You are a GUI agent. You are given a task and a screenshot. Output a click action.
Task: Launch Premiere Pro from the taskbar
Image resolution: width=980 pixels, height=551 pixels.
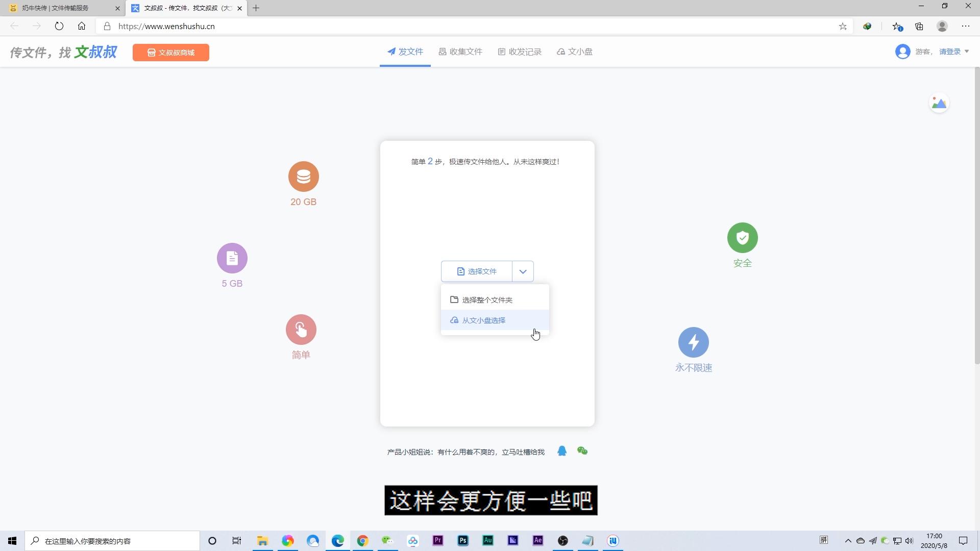pyautogui.click(x=437, y=540)
